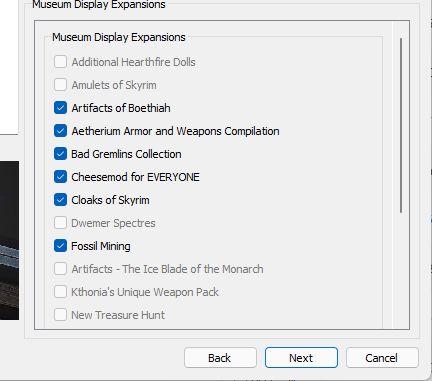Select the New Treasure Hunt checkbox
432x381 pixels.
pos(60,315)
